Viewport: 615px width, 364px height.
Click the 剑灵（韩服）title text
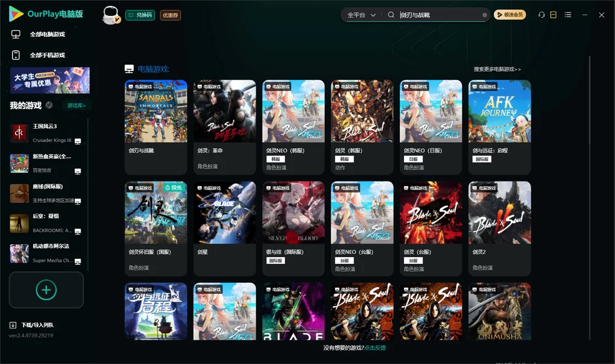349,151
